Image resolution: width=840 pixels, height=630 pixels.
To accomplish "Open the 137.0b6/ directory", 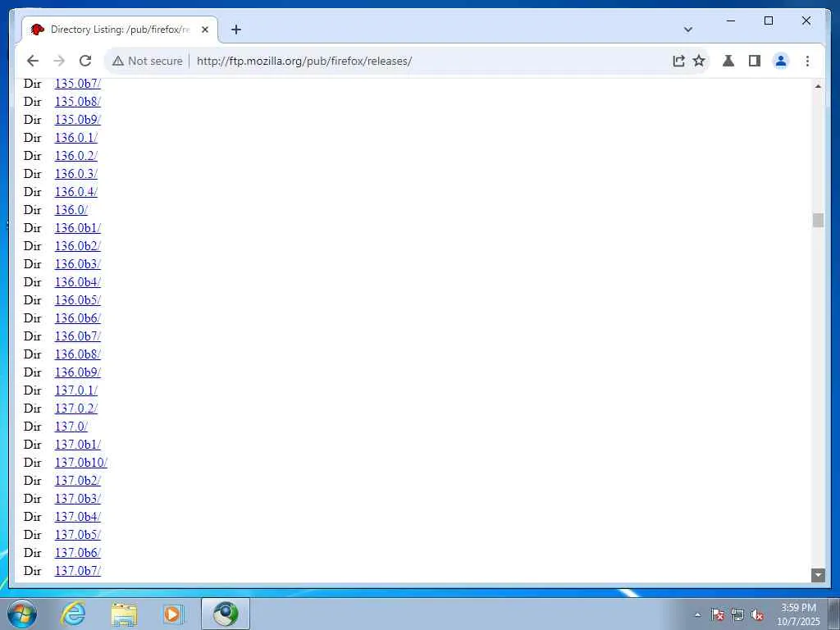I will (78, 553).
